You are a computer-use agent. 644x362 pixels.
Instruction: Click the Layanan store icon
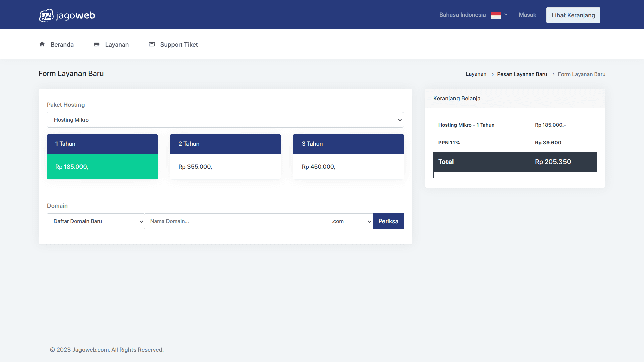pos(97,44)
